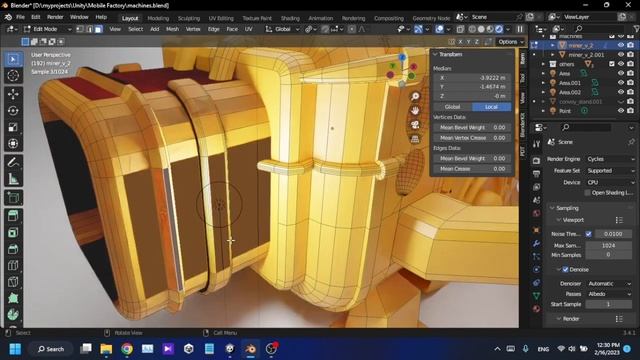Click the Move View hand icon
640x360 pixels.
click(x=415, y=111)
